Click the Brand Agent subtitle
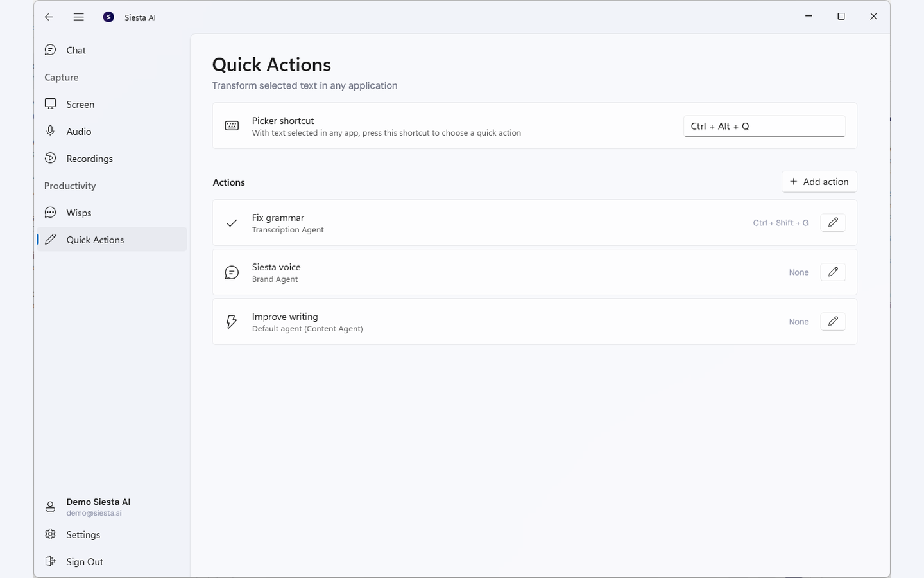 (x=275, y=279)
